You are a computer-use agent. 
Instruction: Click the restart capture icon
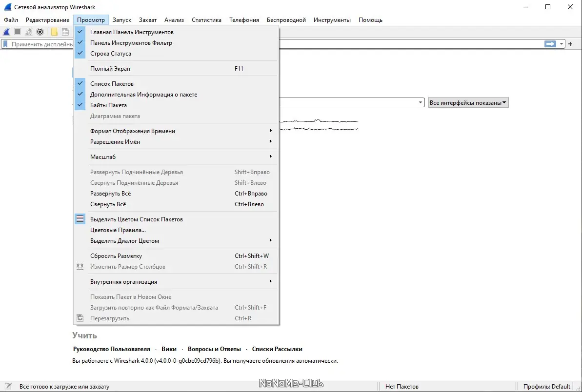pos(29,32)
